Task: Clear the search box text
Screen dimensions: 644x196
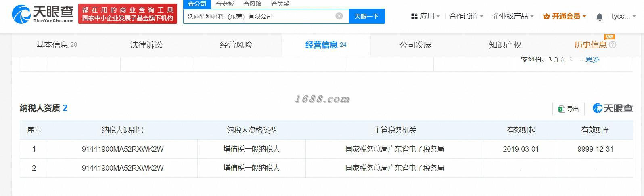Action: pyautogui.click(x=339, y=16)
